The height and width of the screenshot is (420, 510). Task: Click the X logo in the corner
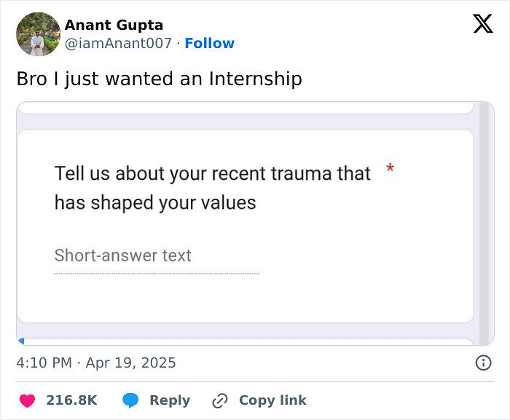[x=482, y=25]
